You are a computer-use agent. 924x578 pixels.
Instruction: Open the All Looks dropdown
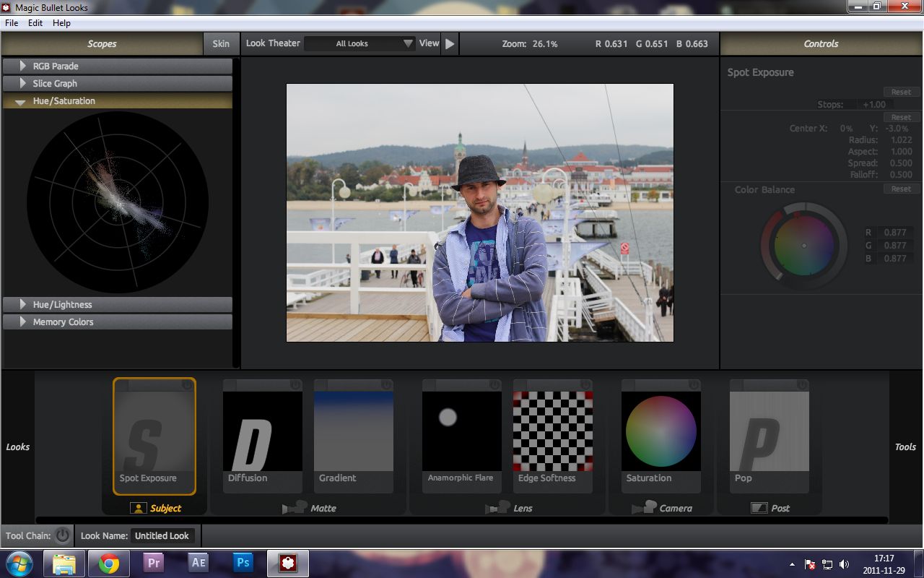(359, 43)
